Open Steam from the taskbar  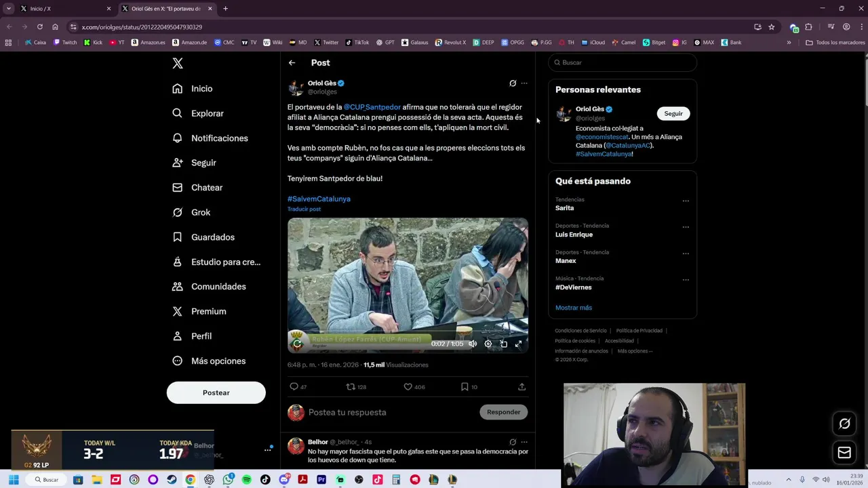[x=172, y=480]
